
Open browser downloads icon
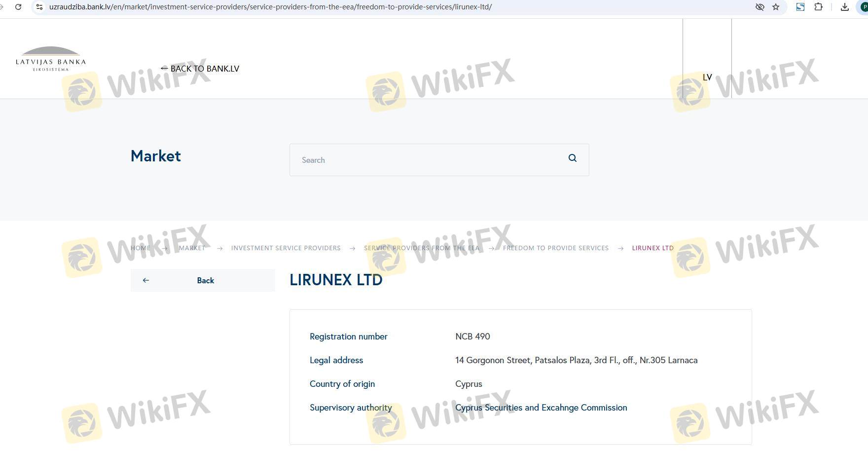(x=845, y=7)
